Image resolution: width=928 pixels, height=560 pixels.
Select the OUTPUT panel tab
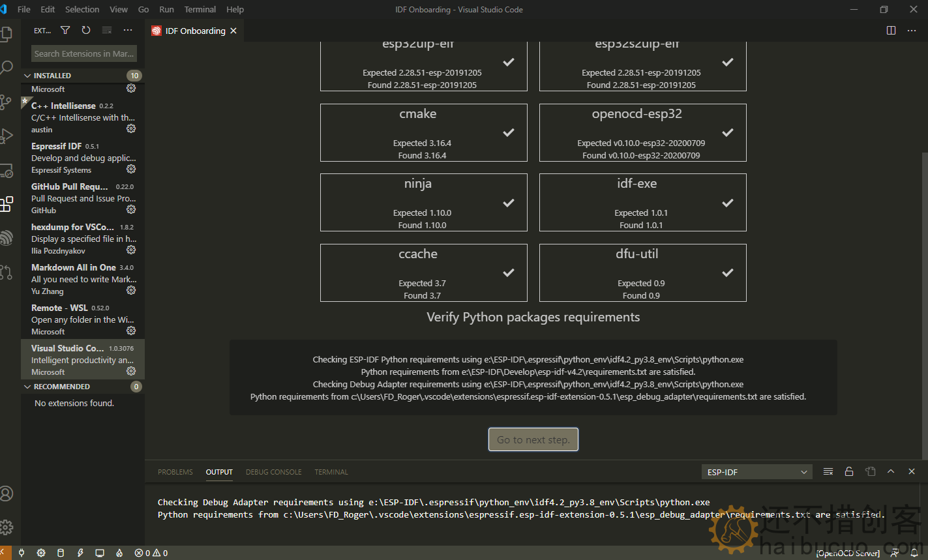[x=219, y=472]
